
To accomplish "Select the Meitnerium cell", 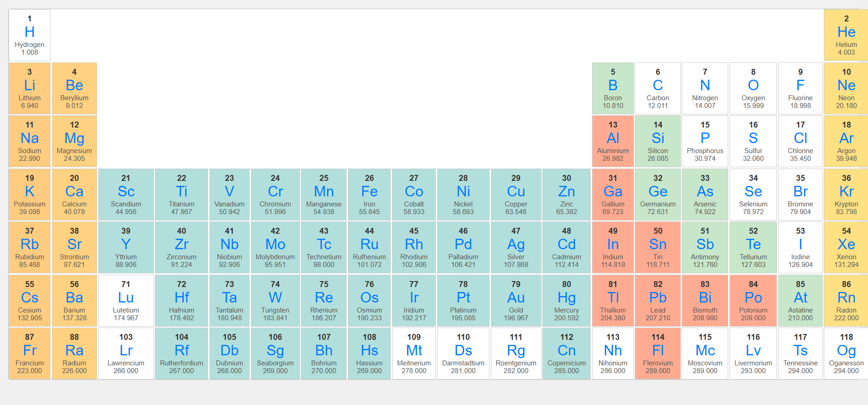I will click(414, 354).
